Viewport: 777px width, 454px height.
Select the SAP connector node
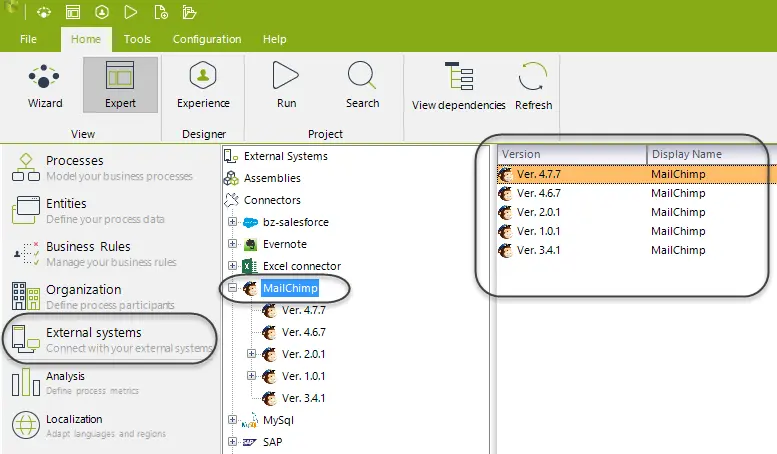point(272,442)
